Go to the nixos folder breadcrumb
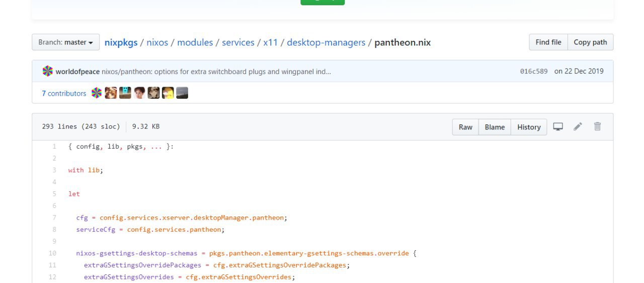Viewport: 644px width, 283px height. pyautogui.click(x=157, y=42)
